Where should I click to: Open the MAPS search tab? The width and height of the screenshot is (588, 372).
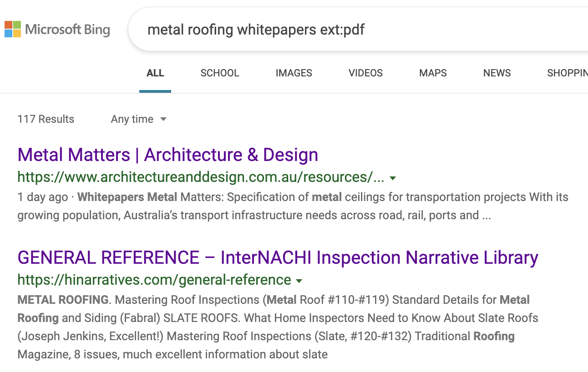click(x=432, y=73)
